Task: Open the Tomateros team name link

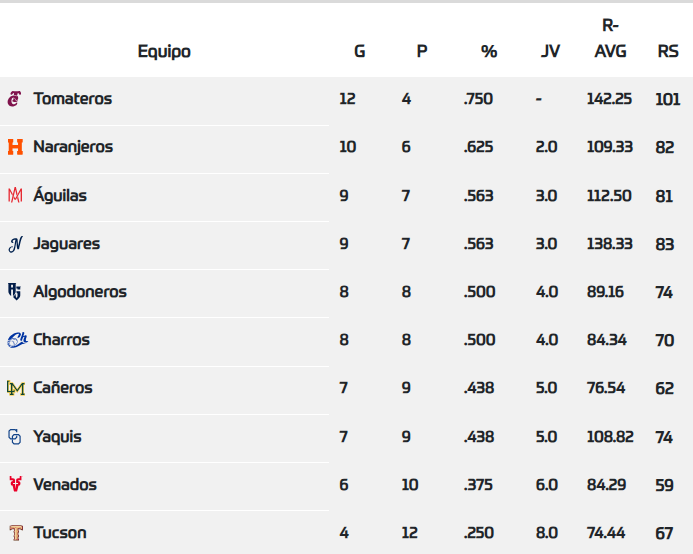Action: pos(72,99)
